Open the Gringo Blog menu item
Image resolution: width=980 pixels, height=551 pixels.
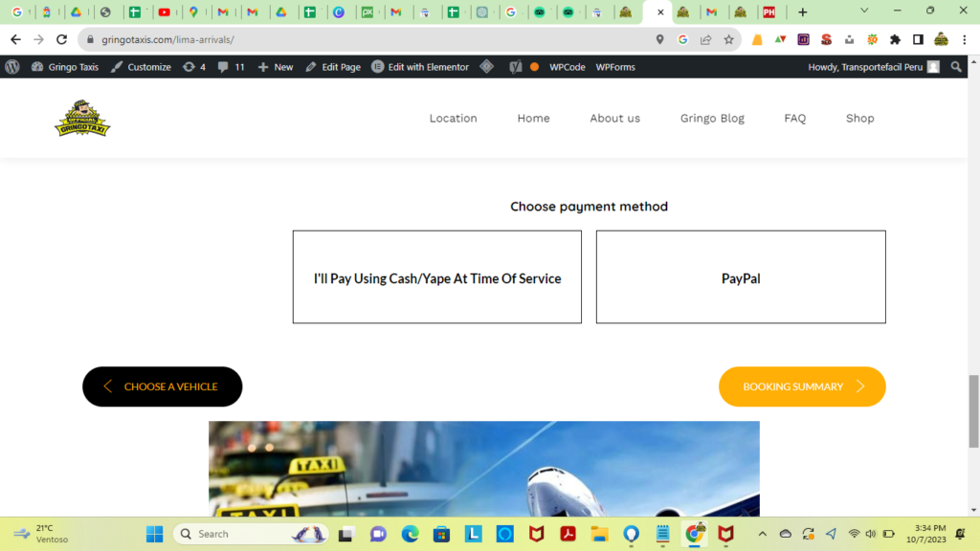[x=712, y=118]
